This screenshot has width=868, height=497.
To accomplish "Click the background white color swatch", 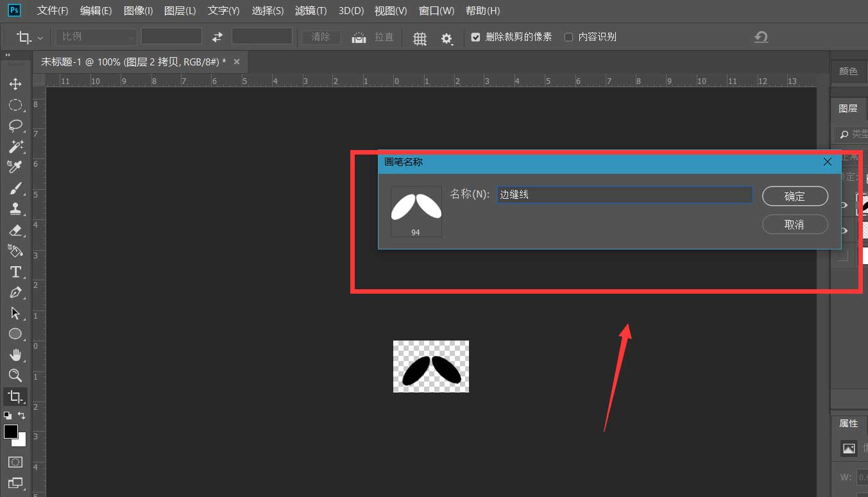I will point(22,442).
